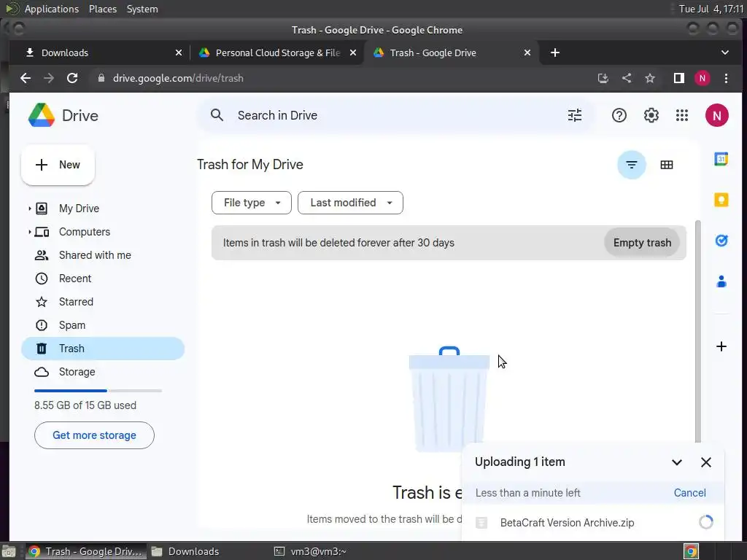Reload the page in Chrome

(x=72, y=78)
